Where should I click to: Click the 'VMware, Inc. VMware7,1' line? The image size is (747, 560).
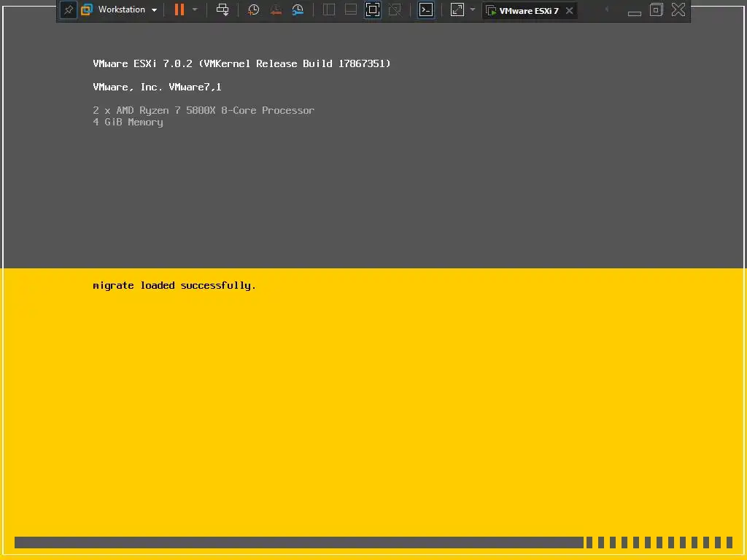(158, 87)
